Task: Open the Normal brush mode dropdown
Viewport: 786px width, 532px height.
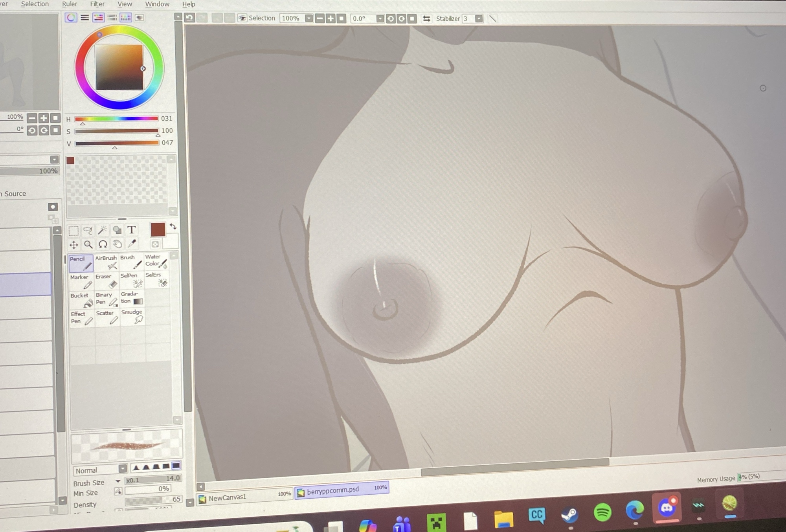Action: coord(123,468)
